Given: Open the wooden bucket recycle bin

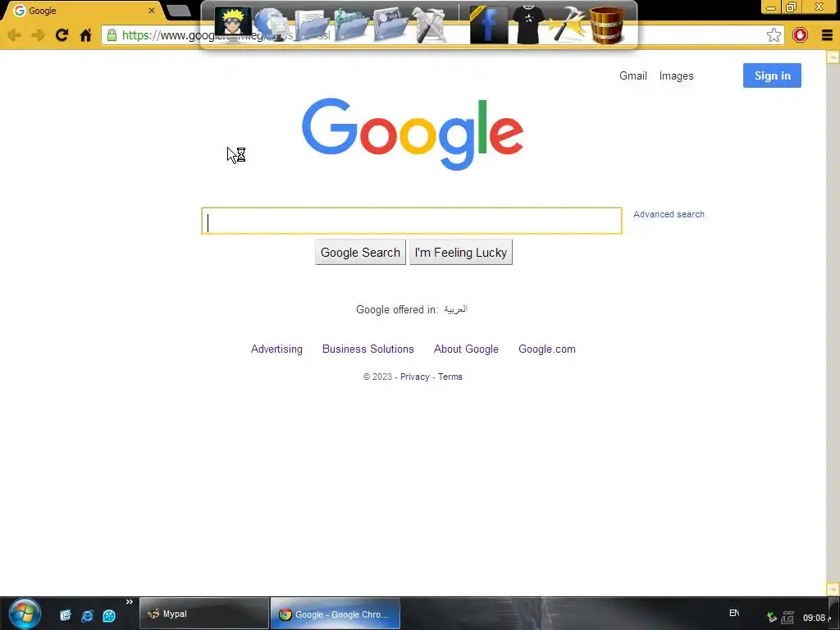Looking at the screenshot, I should (x=607, y=25).
